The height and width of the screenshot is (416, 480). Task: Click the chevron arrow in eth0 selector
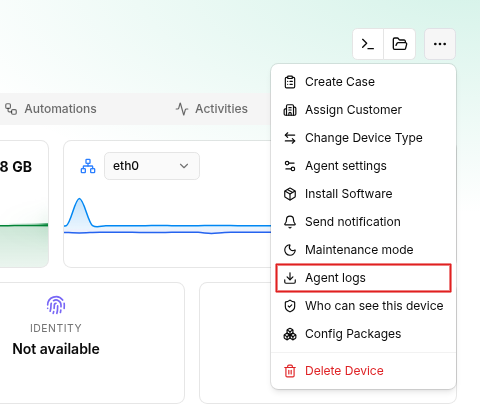click(184, 166)
